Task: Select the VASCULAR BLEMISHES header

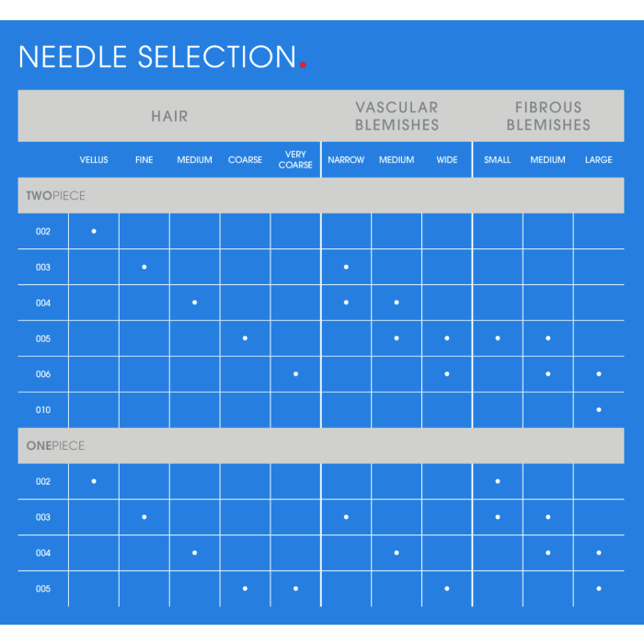Action: coord(397,116)
